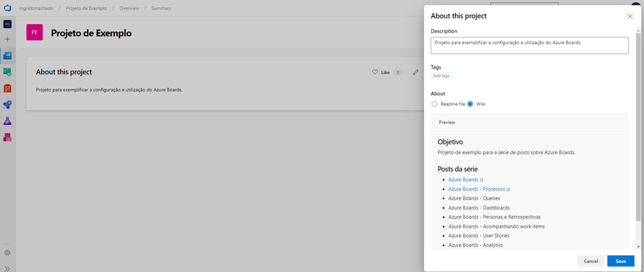Click the Posts da série heading
This screenshot has width=644, height=272.
point(457,169)
